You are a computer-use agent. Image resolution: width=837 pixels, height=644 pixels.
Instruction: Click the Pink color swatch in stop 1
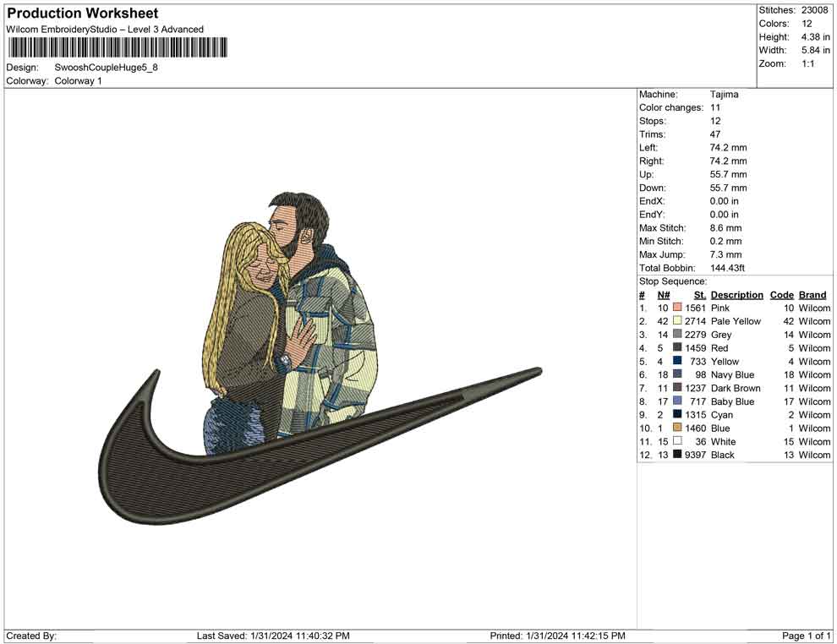coord(677,308)
